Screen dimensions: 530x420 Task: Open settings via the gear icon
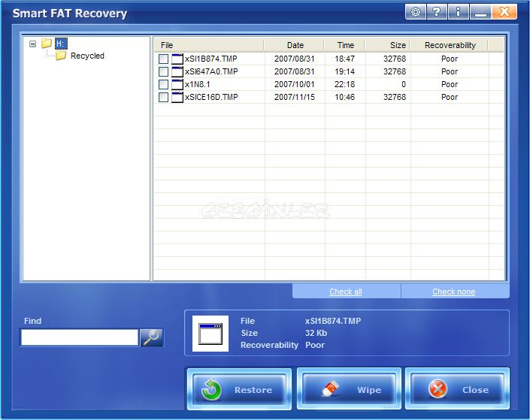pyautogui.click(x=416, y=12)
